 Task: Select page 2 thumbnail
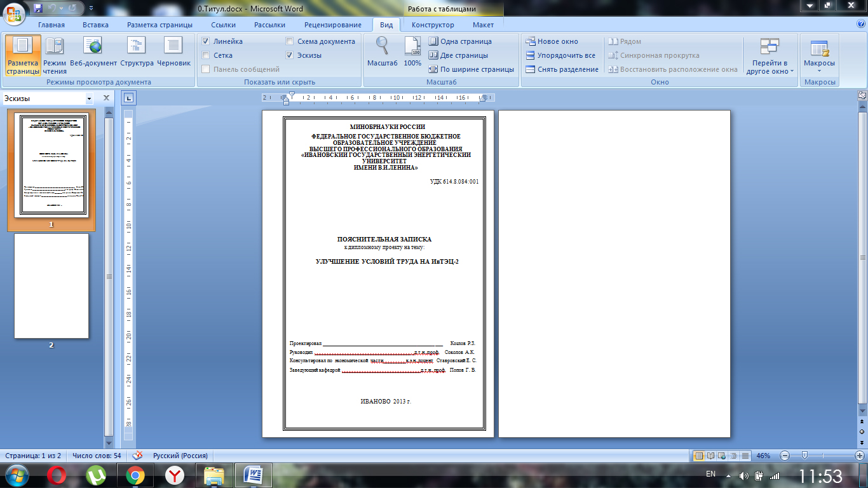pos(51,286)
